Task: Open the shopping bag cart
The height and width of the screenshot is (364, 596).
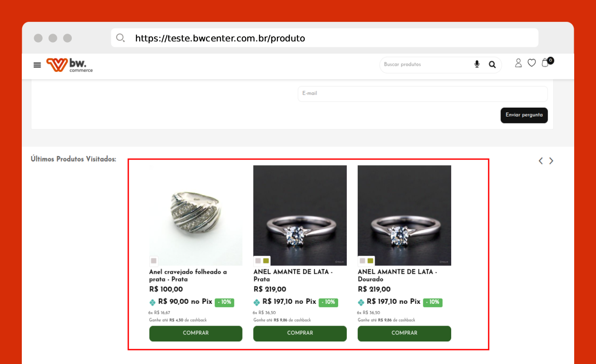Action: point(545,63)
